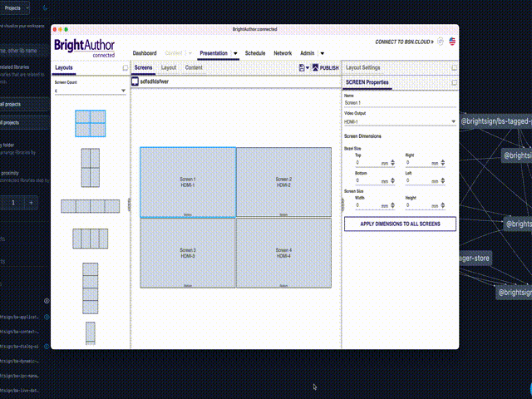
Task: Click the presentation icon beside sdfsdfdsfwer
Action: 135,81
